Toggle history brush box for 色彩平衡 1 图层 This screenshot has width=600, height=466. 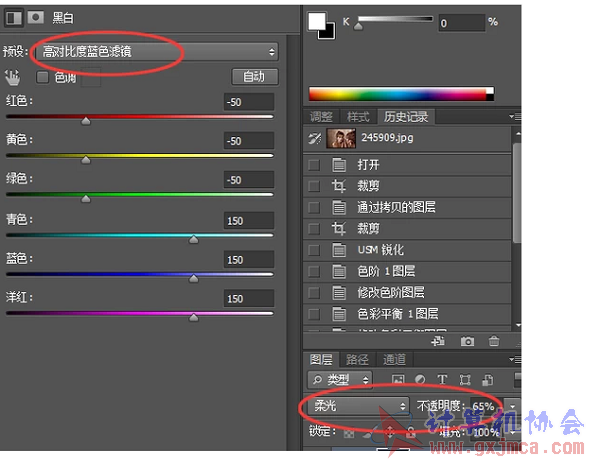coord(314,314)
